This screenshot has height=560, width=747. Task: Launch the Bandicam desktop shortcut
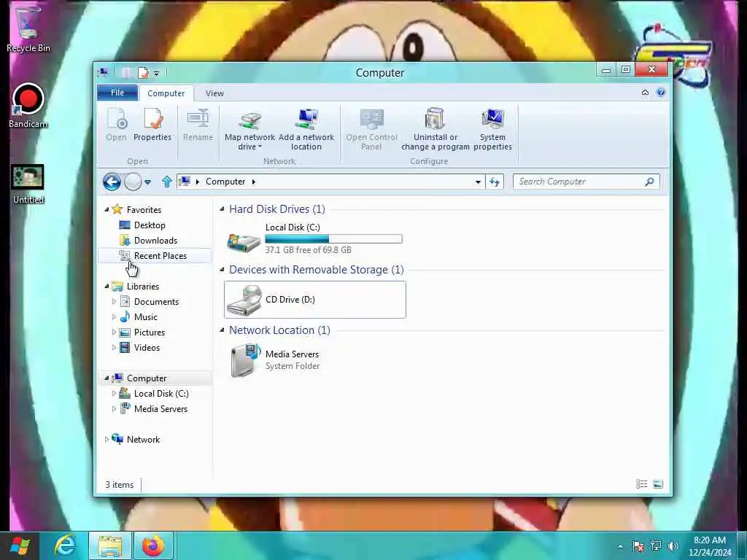coord(28,106)
